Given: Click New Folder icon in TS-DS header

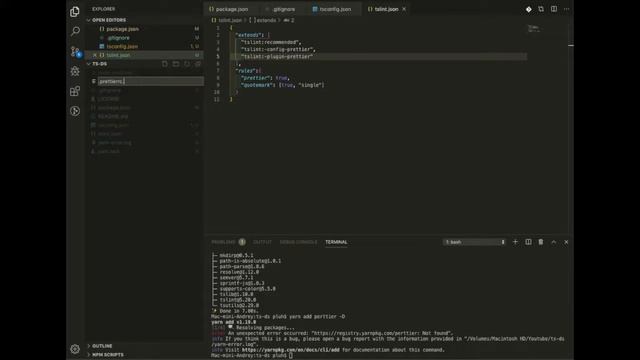Looking at the screenshot, I should coord(176,64).
